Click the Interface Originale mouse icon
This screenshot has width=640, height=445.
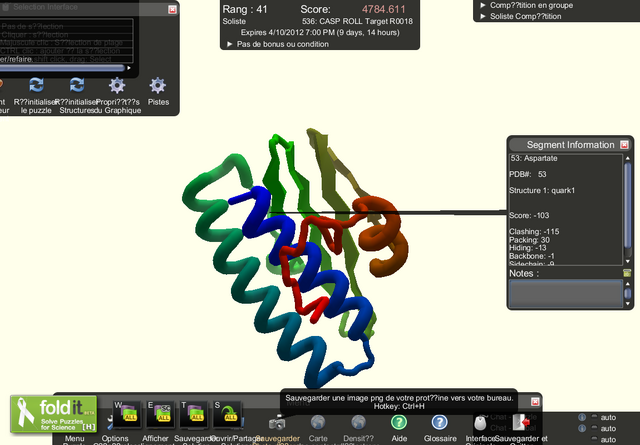(480, 423)
